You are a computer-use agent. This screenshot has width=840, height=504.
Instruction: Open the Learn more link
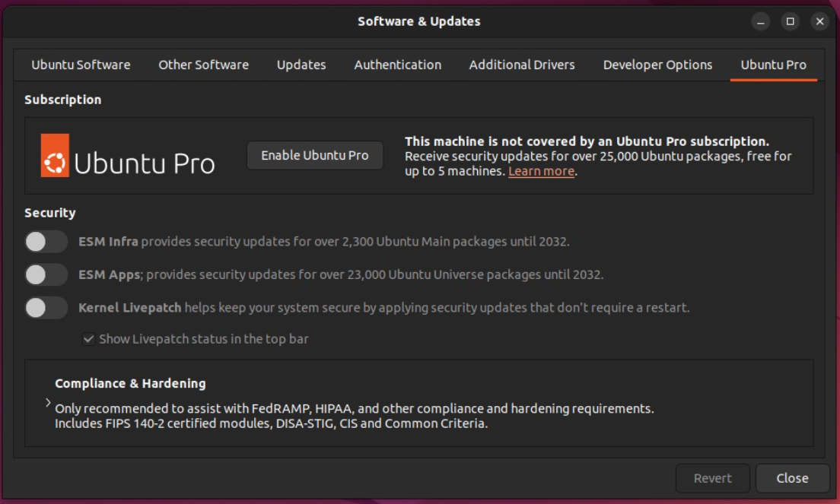pos(541,171)
